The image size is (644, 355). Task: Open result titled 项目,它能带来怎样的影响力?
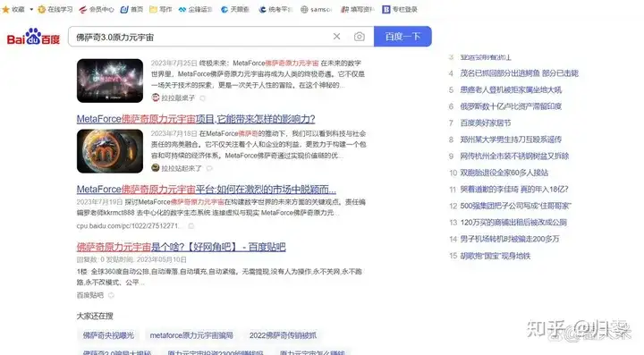(x=196, y=119)
